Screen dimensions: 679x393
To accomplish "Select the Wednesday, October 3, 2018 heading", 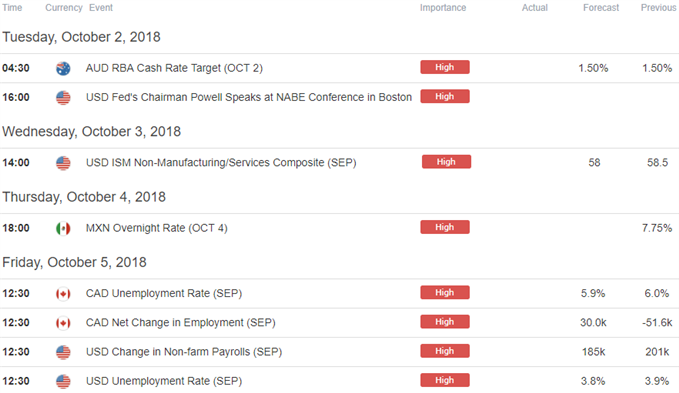I will click(x=91, y=132).
